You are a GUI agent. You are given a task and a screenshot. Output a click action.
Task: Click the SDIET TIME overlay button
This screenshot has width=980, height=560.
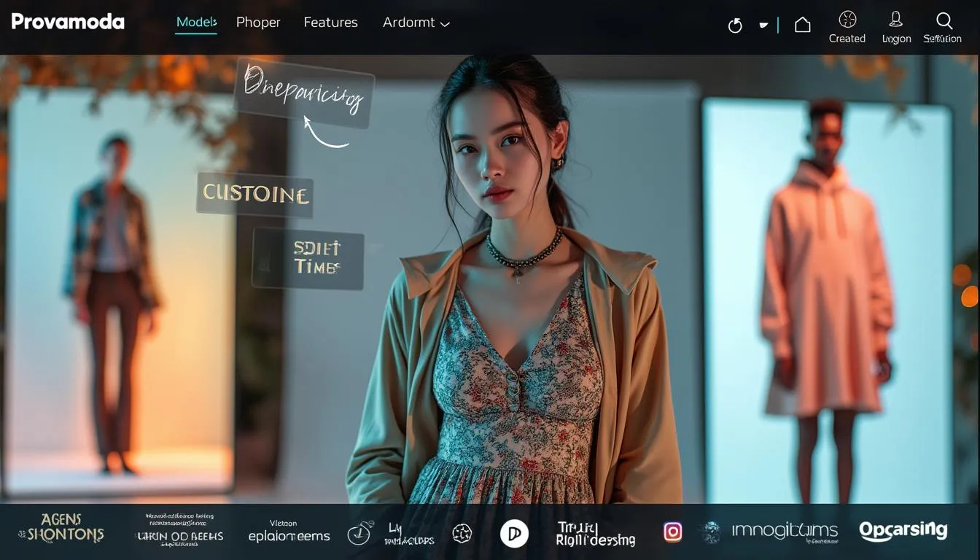click(x=308, y=259)
